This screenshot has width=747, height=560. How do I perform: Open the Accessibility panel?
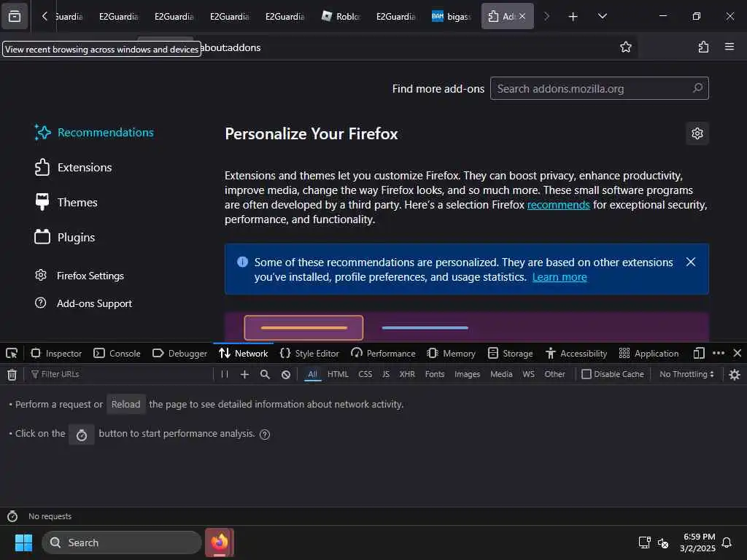[576, 354]
